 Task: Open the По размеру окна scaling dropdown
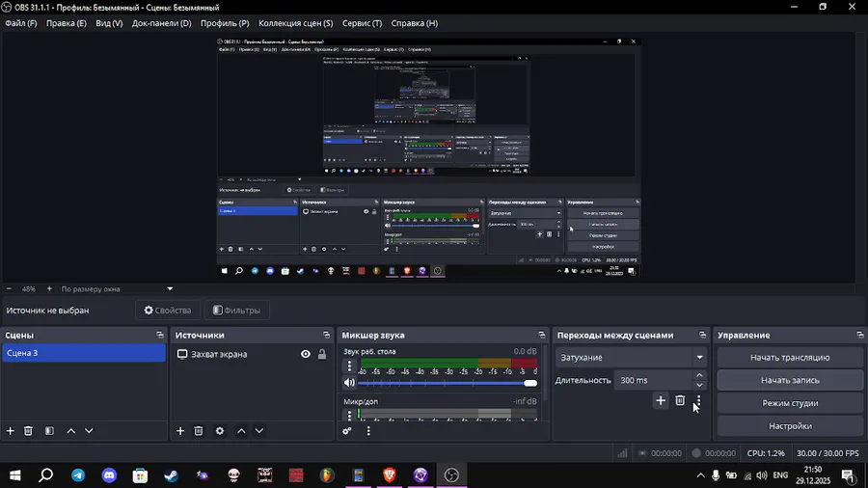(117, 288)
